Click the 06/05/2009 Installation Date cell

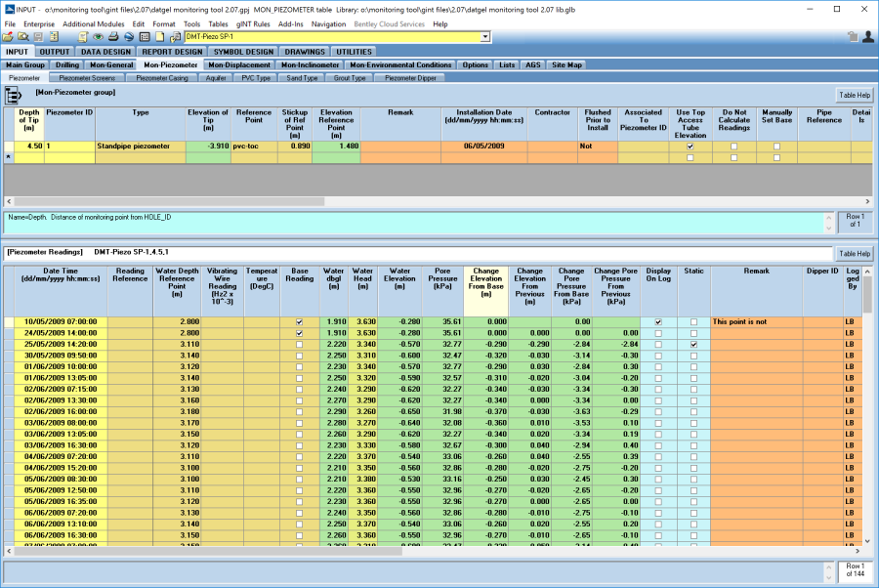pyautogui.click(x=483, y=146)
